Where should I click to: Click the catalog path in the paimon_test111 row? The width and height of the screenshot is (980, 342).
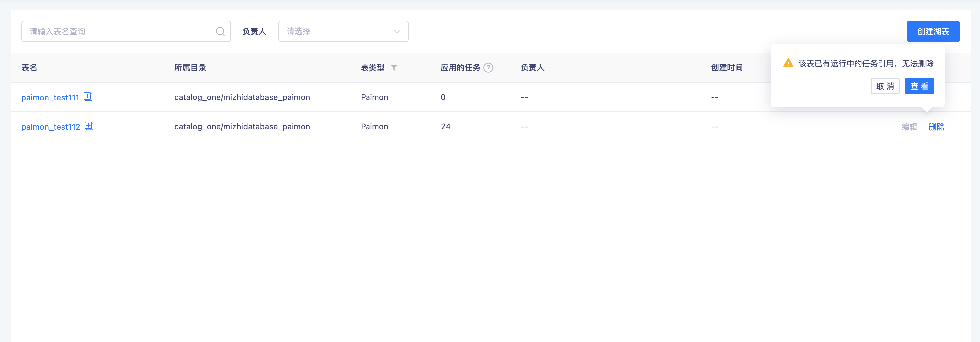tap(242, 97)
